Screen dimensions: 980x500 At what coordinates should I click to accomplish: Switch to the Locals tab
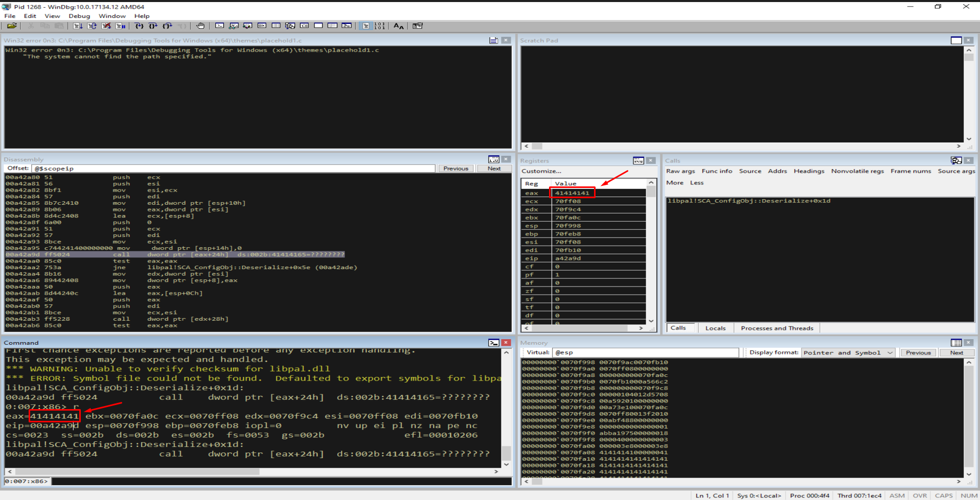click(715, 328)
